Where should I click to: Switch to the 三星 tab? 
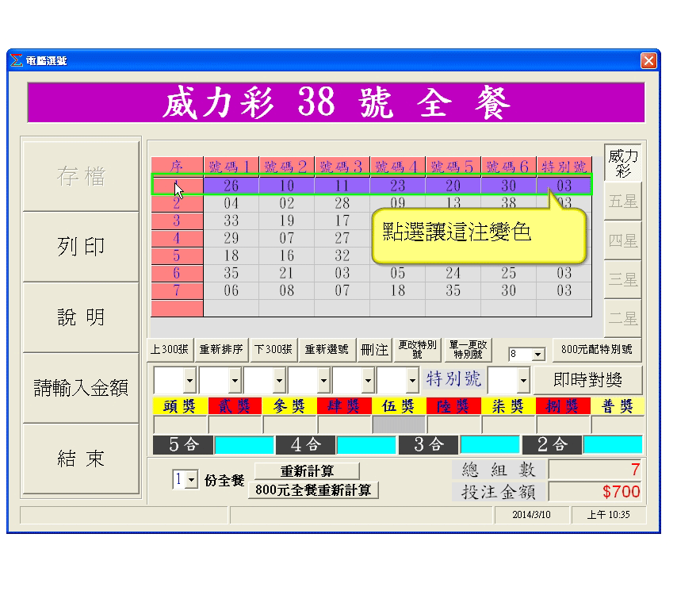[x=623, y=279]
